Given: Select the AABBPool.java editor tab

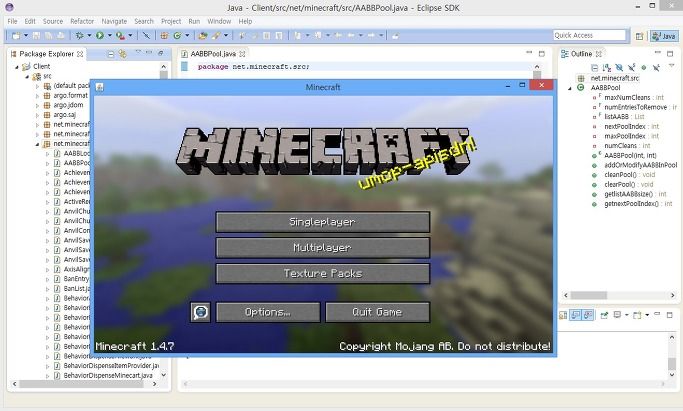Looking at the screenshot, I should tap(213, 54).
